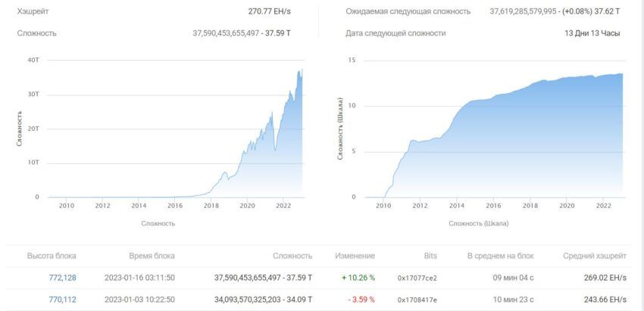This screenshot has height=311, width=644.
Task: Click 'Время блока' column header
Action: point(152,256)
